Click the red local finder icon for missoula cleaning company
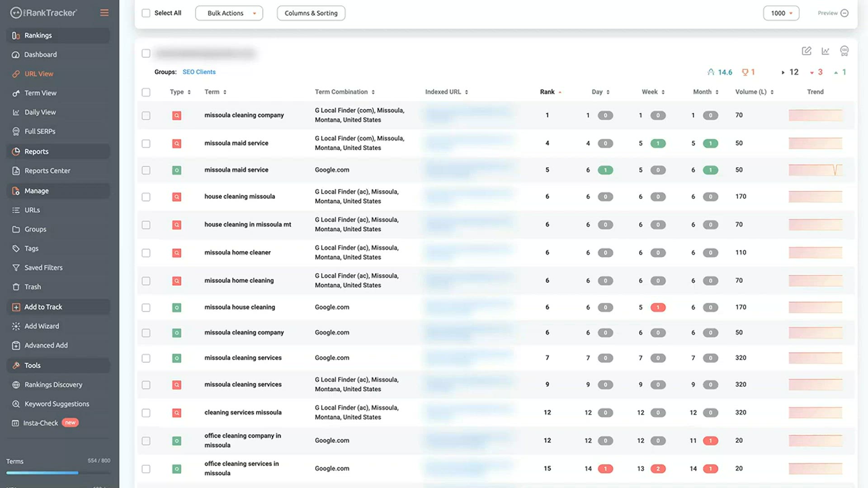The width and height of the screenshot is (868, 488). [x=177, y=116]
